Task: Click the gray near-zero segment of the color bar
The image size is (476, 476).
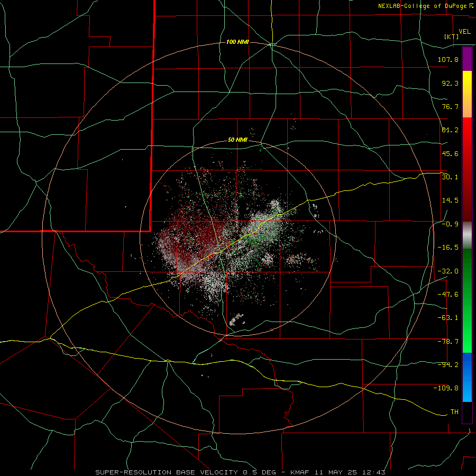Action: point(467,235)
